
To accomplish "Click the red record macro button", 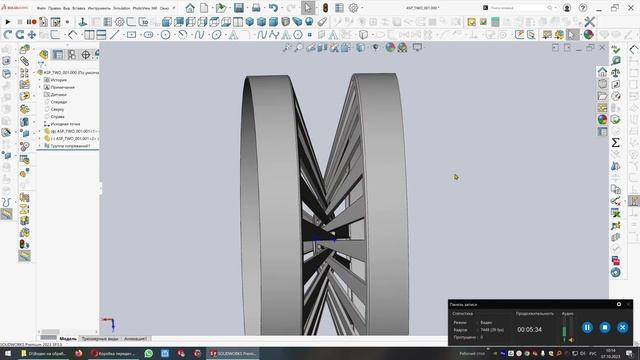I will pos(34,22).
